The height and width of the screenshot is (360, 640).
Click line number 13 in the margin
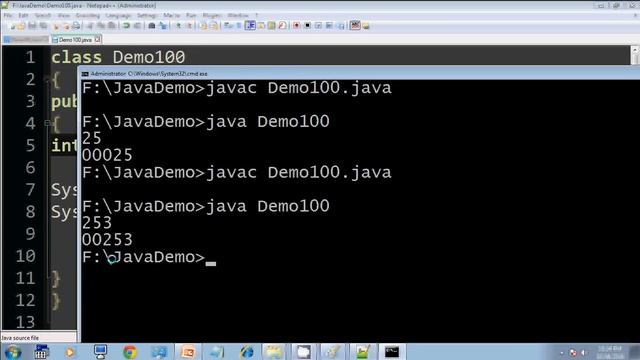pos(25,322)
